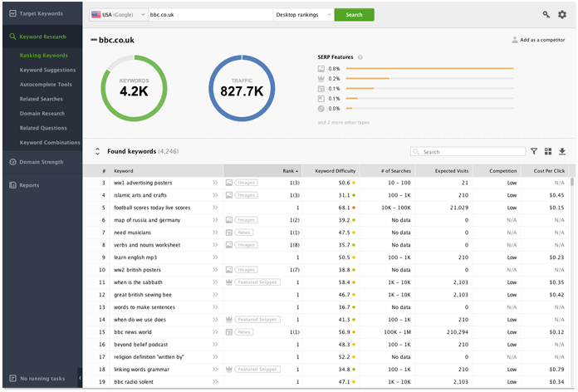The height and width of the screenshot is (392, 578).
Task: Open settings via the gear icon
Action: pyautogui.click(x=562, y=15)
